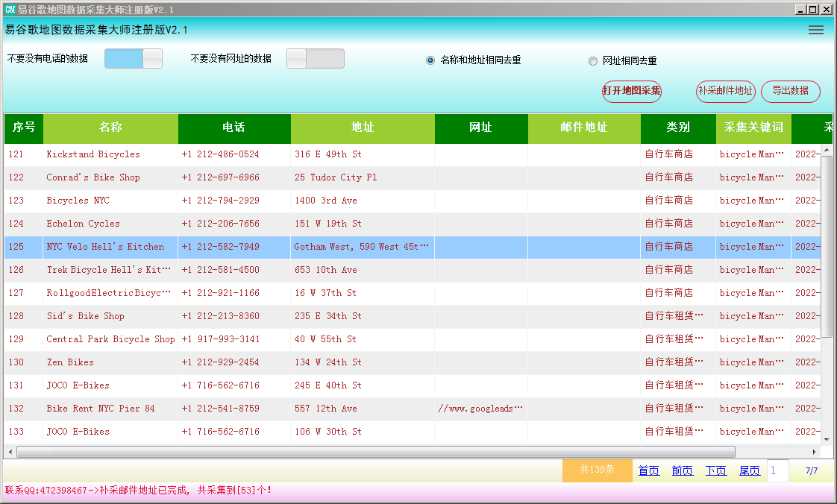Go to previous page via 前页
Viewport: 837px width, 504px height.
click(x=682, y=470)
